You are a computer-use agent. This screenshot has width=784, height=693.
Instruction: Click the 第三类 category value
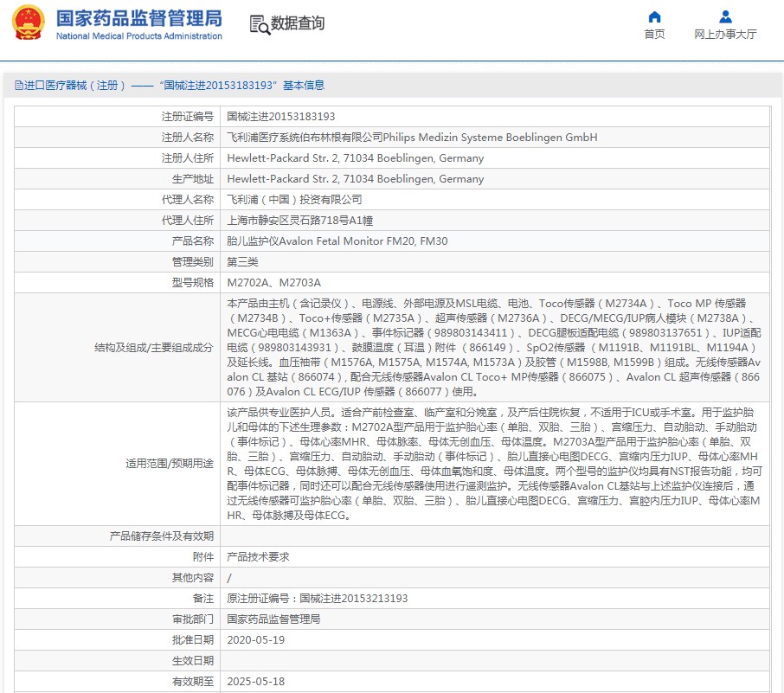click(242, 262)
